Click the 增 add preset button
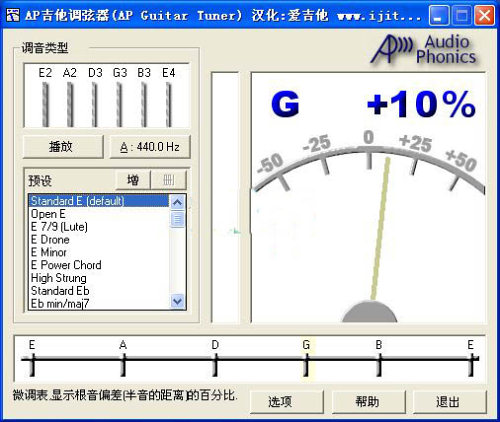 tap(133, 180)
